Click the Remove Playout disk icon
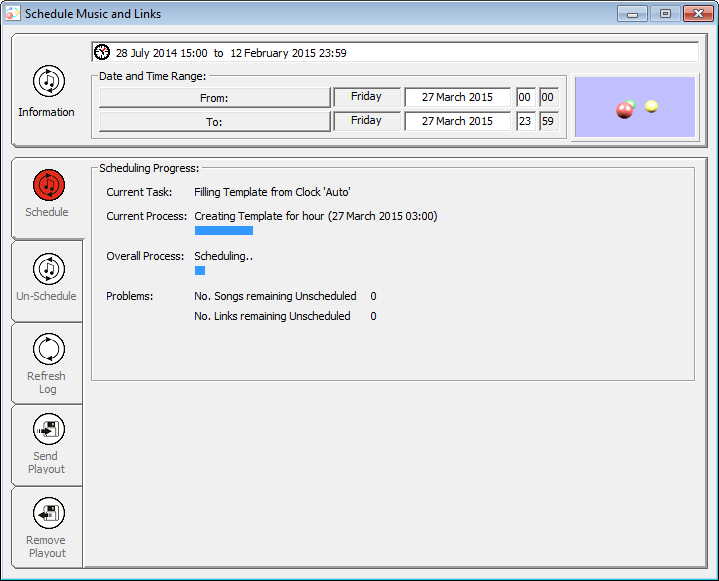Image resolution: width=719 pixels, height=581 pixels. pyautogui.click(x=49, y=513)
